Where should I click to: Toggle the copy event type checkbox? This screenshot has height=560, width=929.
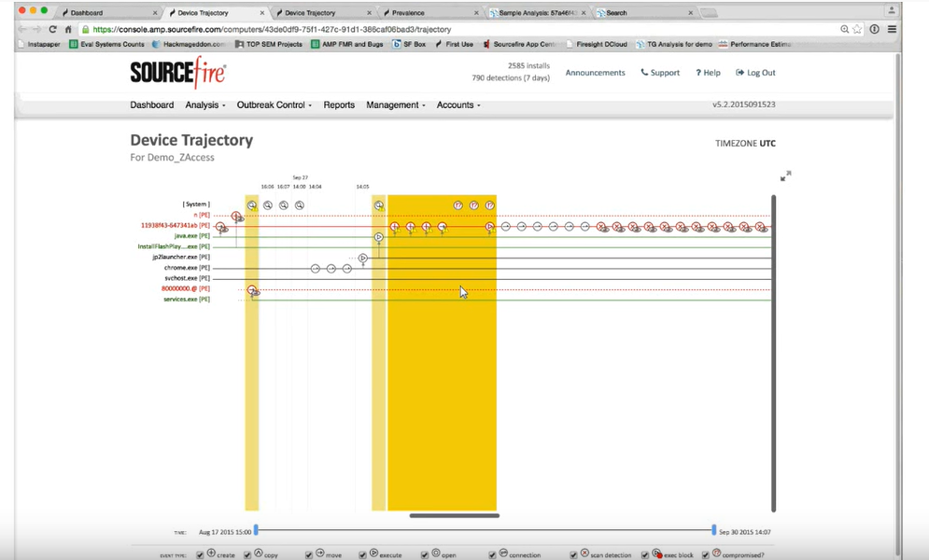tap(247, 555)
